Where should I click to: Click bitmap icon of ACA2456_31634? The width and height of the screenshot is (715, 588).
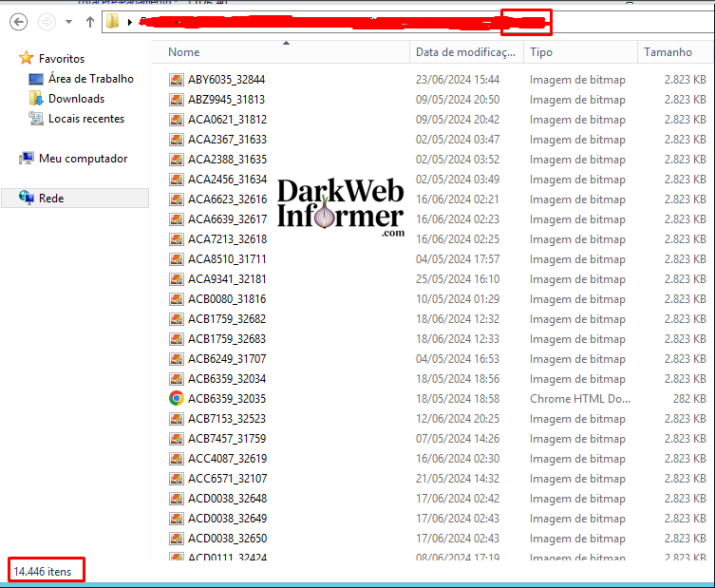pos(177,180)
